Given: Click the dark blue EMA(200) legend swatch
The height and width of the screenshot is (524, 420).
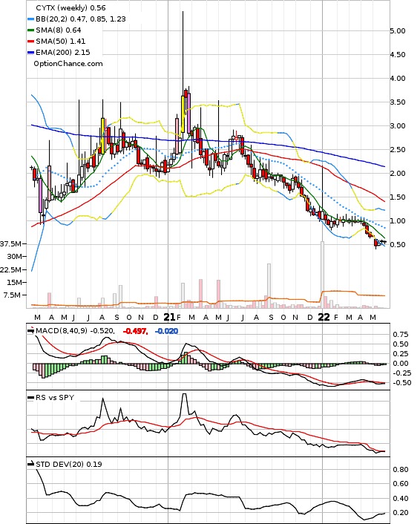Looking at the screenshot, I should click(x=30, y=53).
